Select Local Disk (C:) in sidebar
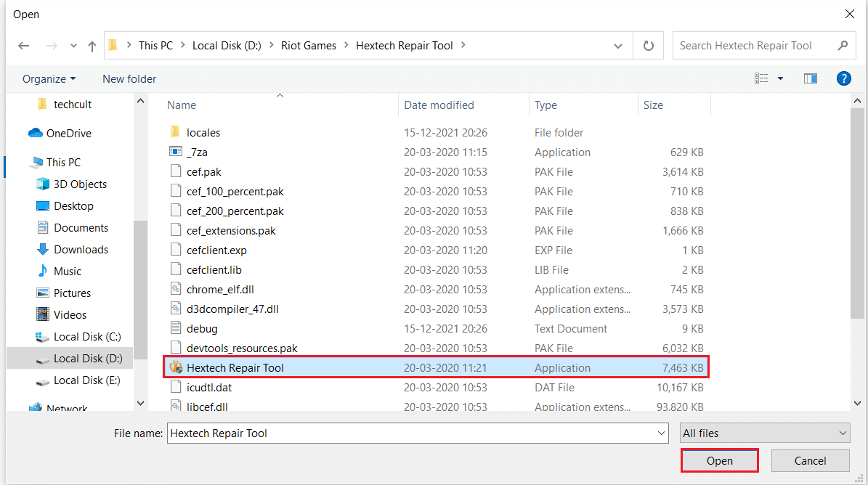 coord(86,337)
